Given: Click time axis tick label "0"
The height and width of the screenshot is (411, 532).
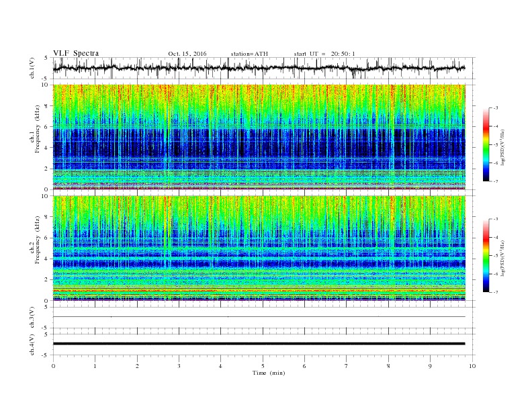Looking at the screenshot, I should coord(53,366).
